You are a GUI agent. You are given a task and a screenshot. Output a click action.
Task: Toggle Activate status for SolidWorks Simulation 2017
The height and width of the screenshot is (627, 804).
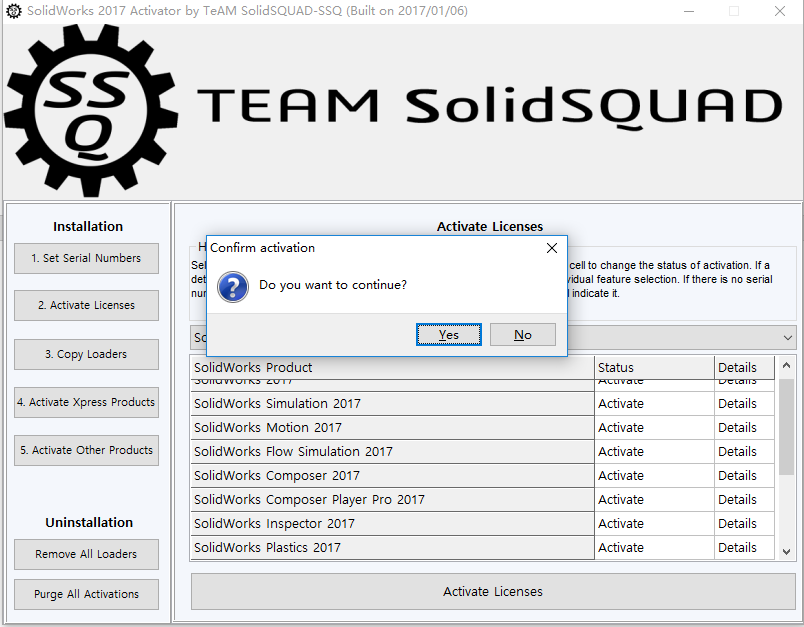tap(654, 404)
